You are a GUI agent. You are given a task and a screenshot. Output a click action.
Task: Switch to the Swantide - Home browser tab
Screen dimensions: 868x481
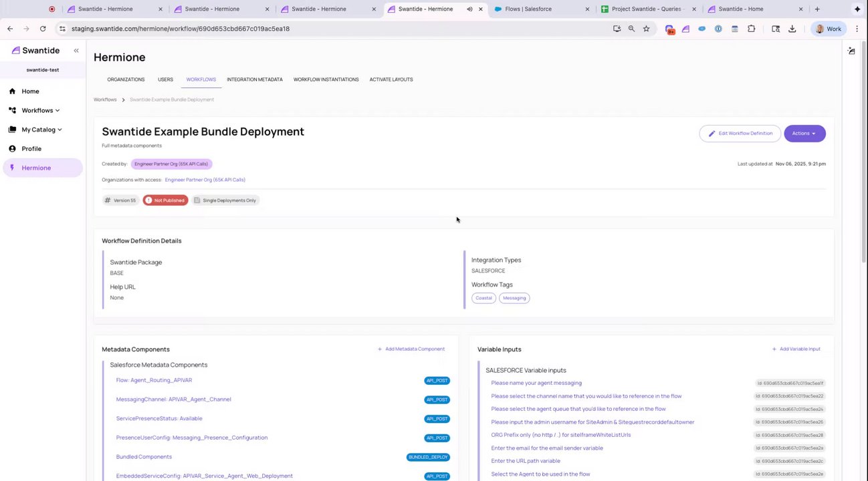coord(754,9)
